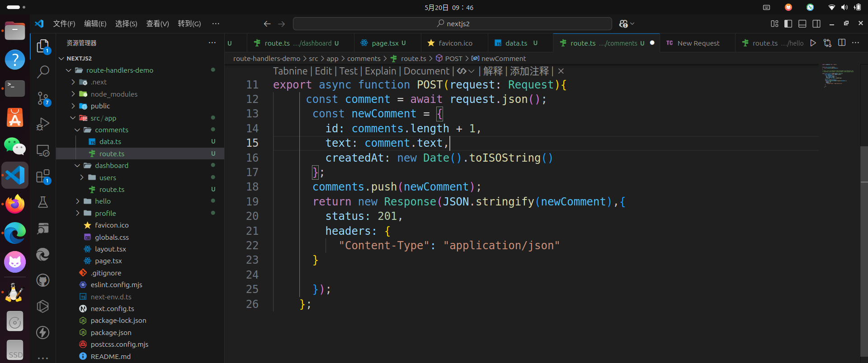Open the Search view in activity bar

tap(43, 72)
